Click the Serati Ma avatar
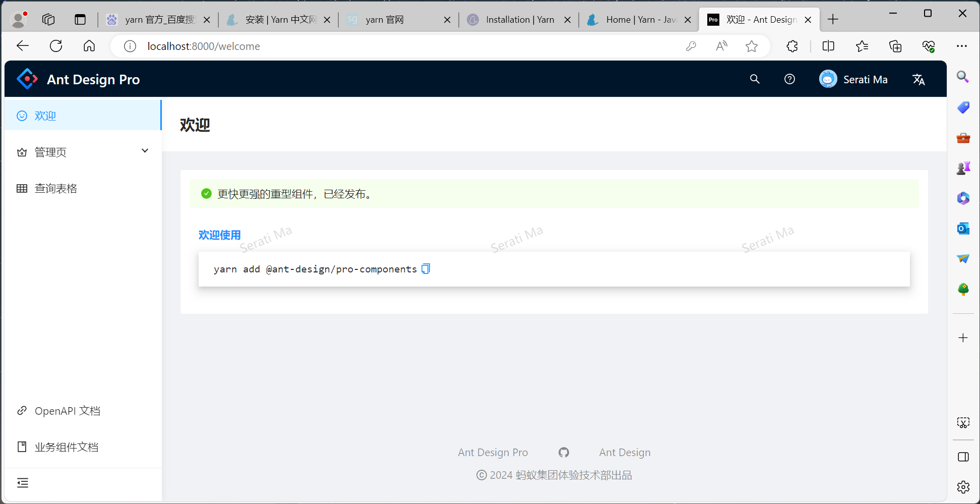 point(828,79)
